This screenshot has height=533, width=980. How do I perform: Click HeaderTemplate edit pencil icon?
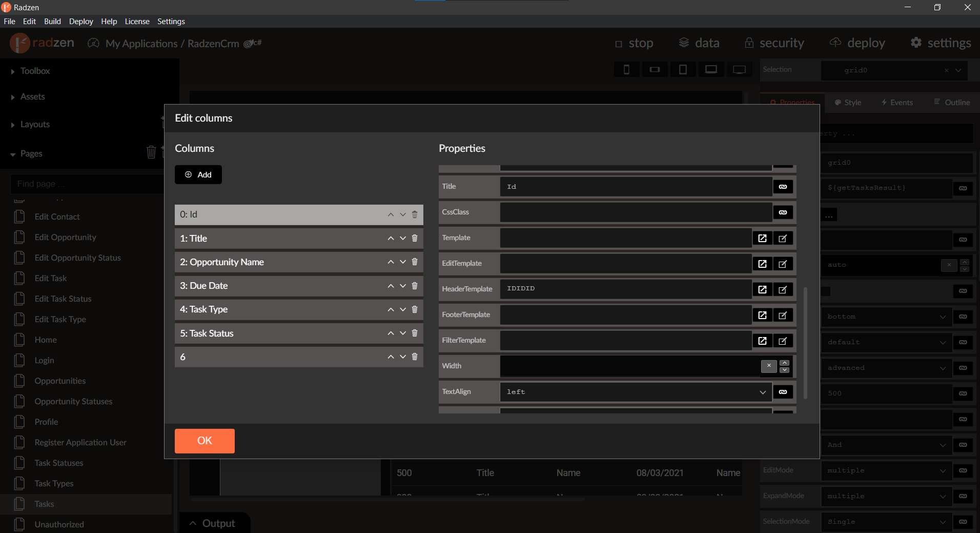(x=783, y=289)
